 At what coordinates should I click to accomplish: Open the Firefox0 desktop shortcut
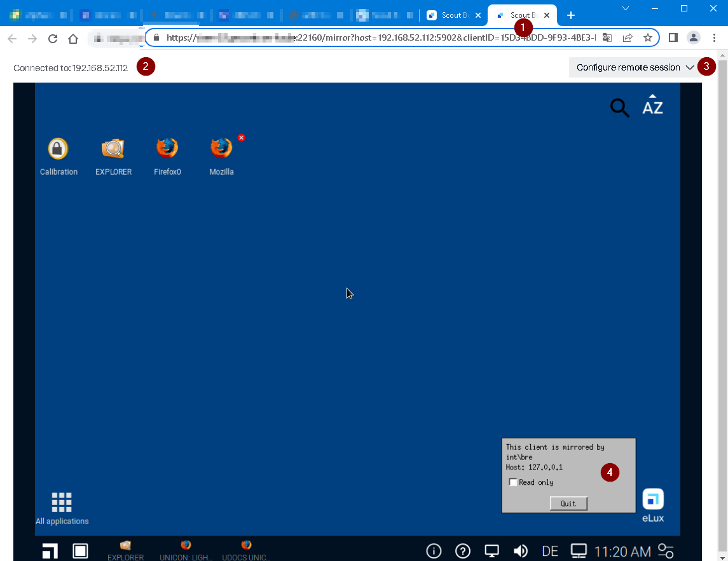point(167,157)
